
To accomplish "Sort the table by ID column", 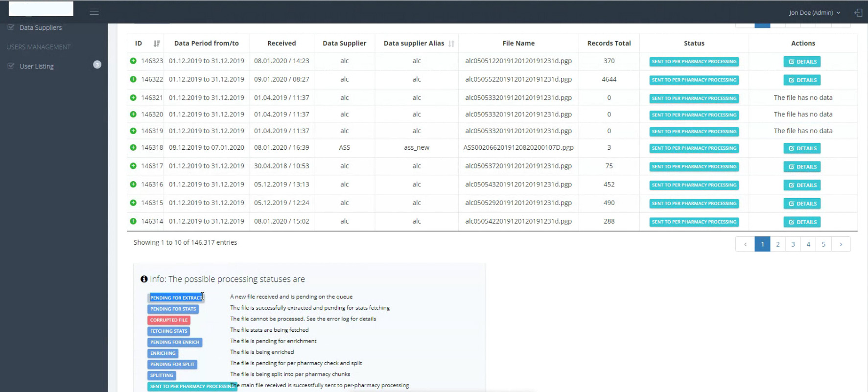I will tap(157, 44).
